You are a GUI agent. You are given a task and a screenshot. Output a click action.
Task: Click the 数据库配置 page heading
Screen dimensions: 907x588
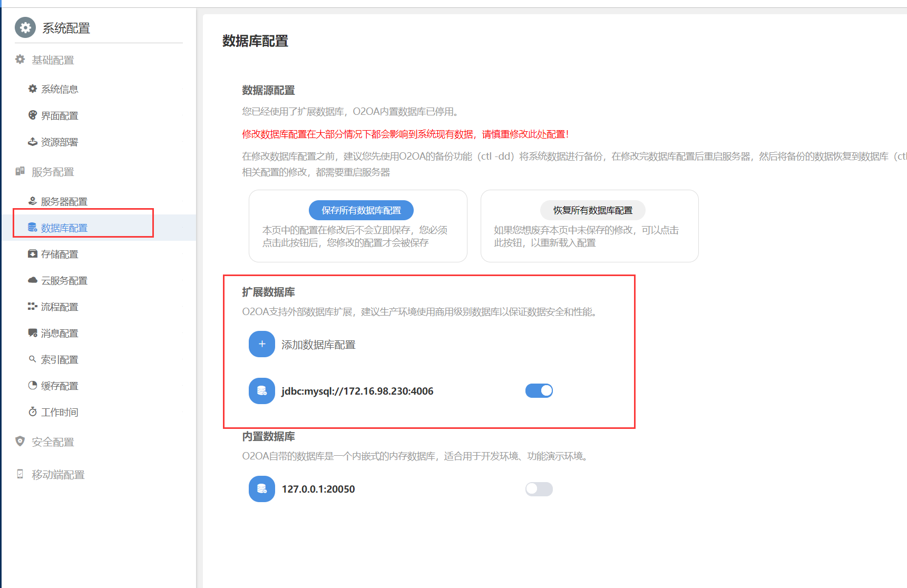[x=255, y=41]
